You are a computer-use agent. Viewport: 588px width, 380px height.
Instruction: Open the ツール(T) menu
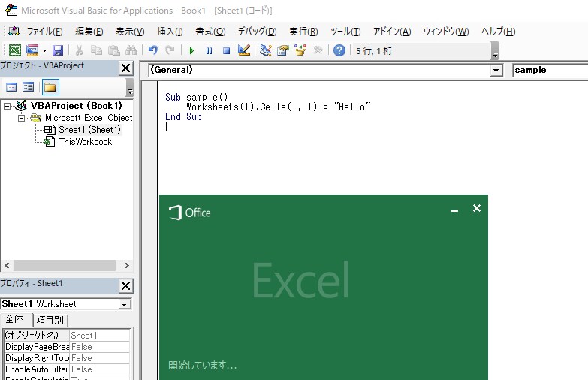(x=345, y=32)
